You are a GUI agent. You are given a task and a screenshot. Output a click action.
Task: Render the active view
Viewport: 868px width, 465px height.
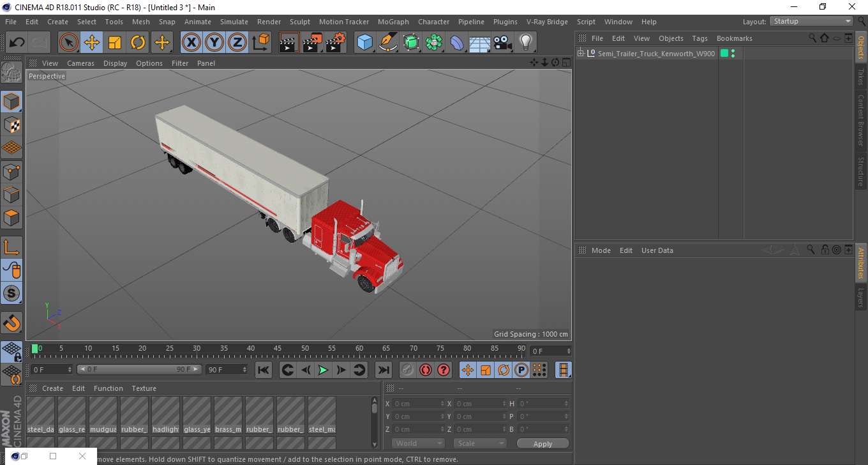(289, 43)
